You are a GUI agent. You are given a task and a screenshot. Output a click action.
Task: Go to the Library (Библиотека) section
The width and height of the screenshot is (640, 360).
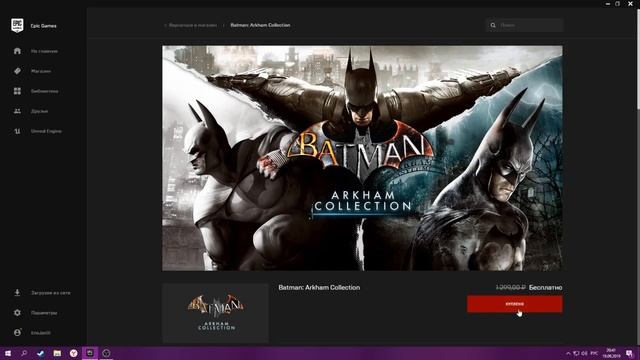36,91
